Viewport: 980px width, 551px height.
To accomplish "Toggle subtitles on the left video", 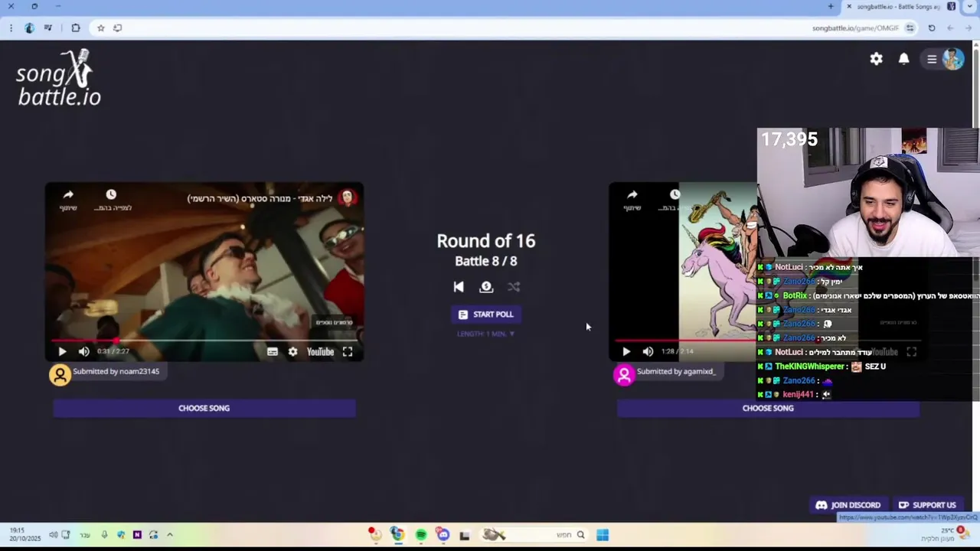I will [272, 352].
